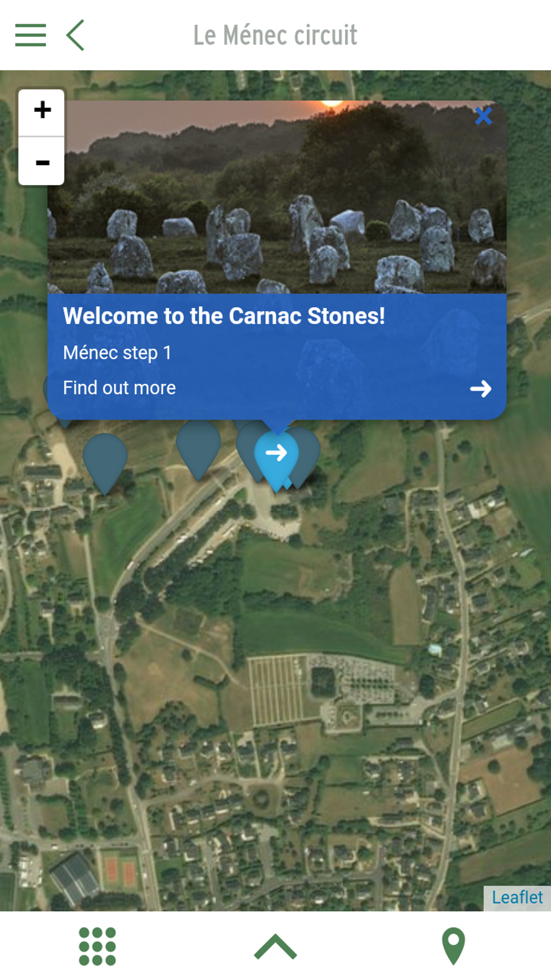This screenshot has width=551, height=980.
Task: Open the dots grid view
Action: (97, 946)
